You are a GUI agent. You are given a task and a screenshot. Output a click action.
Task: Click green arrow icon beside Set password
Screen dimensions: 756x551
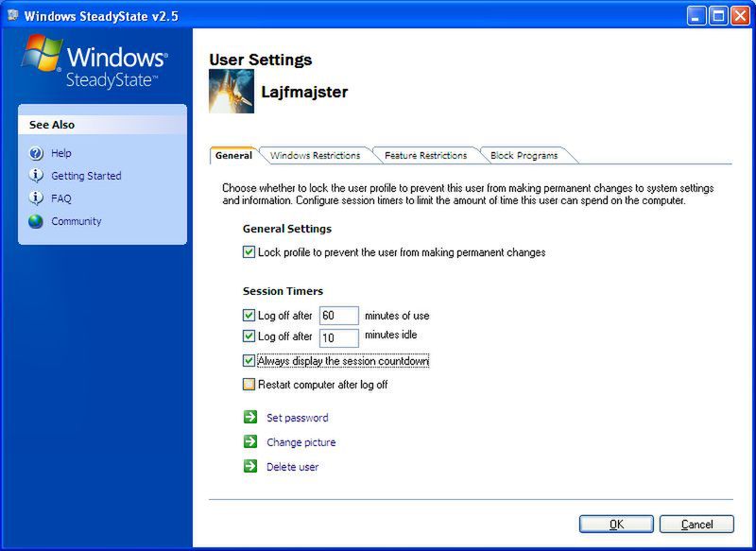click(x=250, y=417)
